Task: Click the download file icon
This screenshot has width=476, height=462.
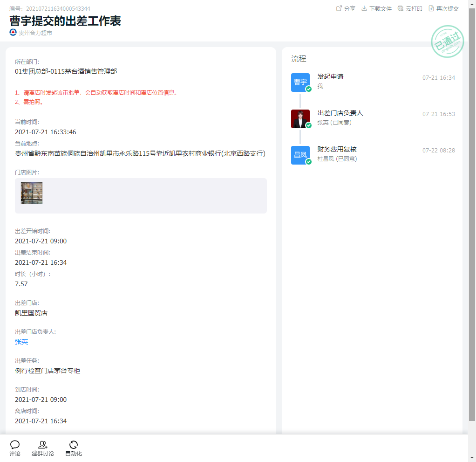Action: 364,8
